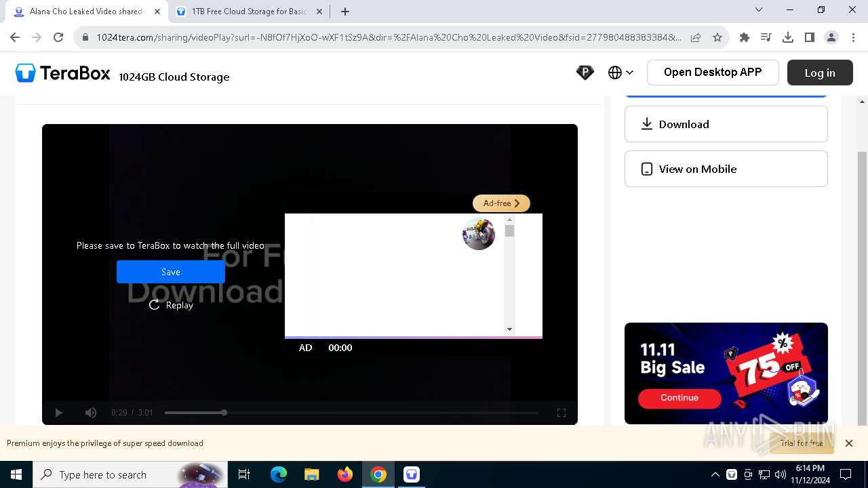
Task: Reload the page
Action: 58,37
